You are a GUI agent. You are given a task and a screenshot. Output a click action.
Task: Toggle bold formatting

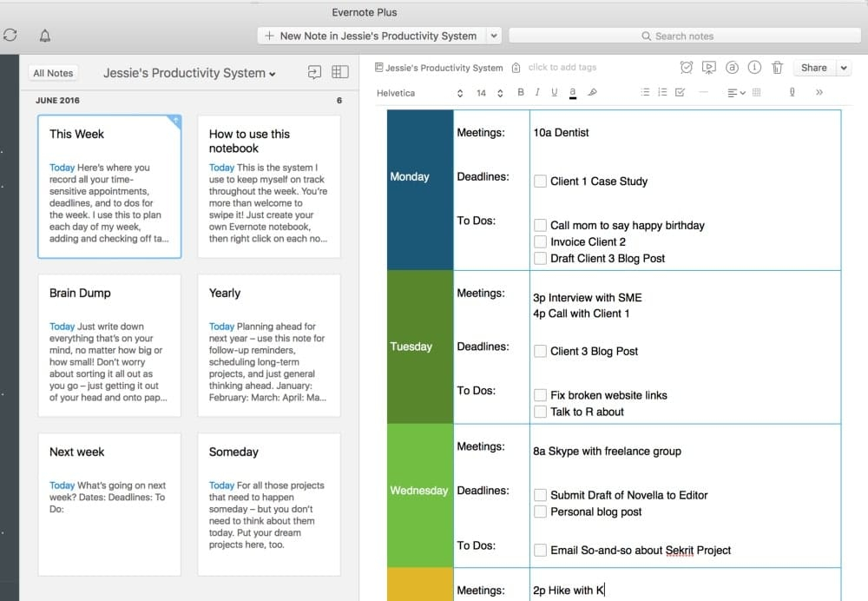[520, 93]
